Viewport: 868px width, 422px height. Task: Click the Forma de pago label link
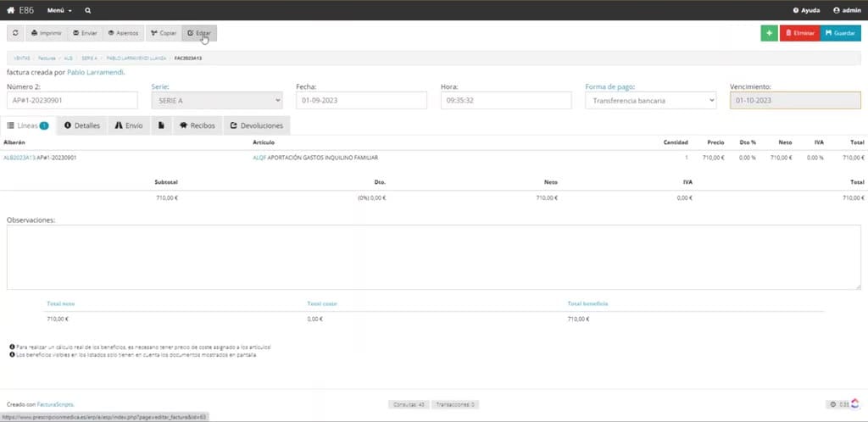click(610, 86)
